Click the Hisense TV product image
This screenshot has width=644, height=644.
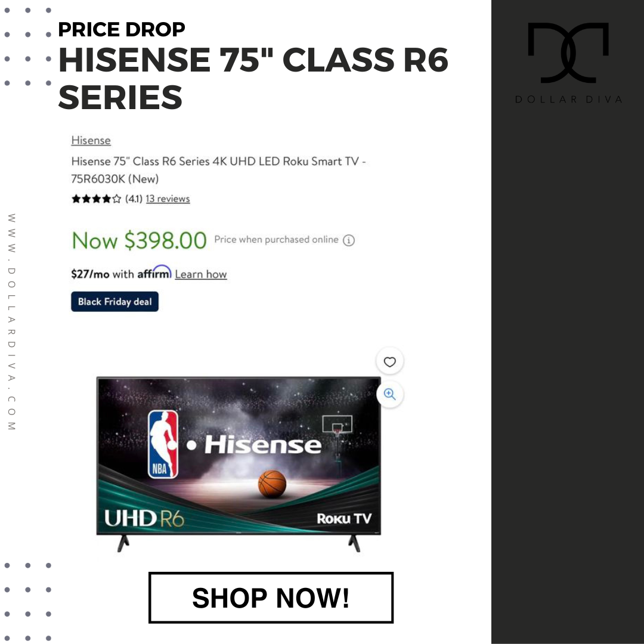(x=239, y=464)
